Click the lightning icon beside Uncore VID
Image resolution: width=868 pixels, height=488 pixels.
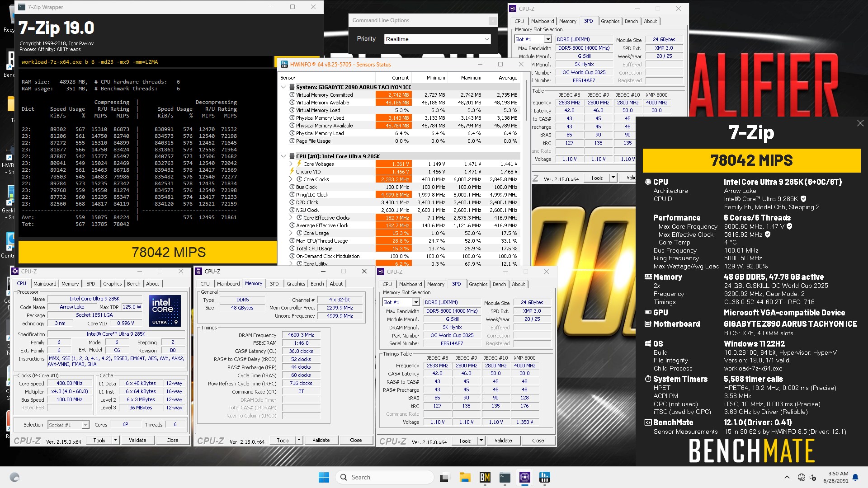[x=292, y=172]
